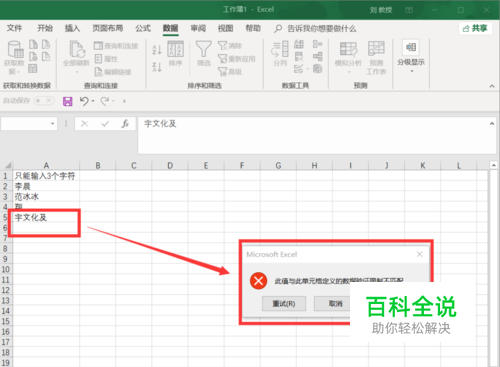Sort descending with the Z-to-A icon
500x367 pixels.
pyautogui.click(x=157, y=67)
